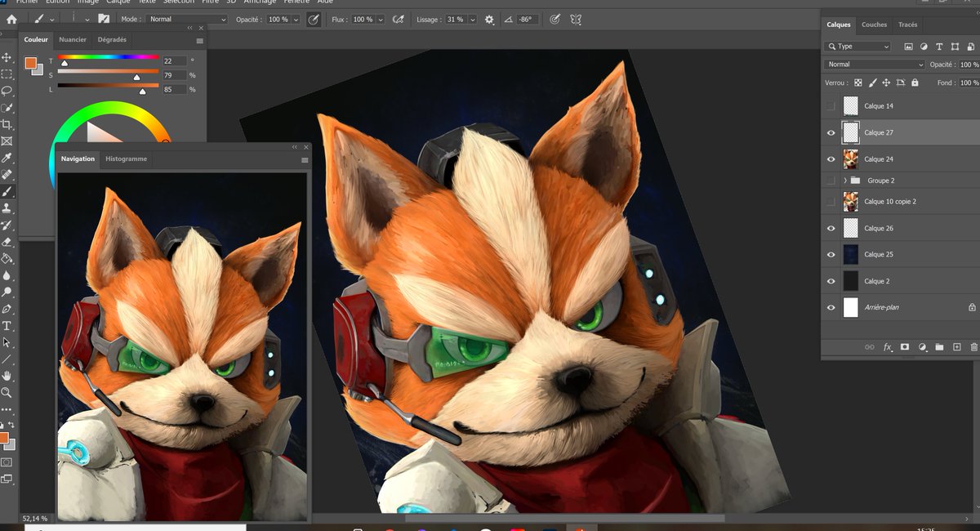Open the Navigation tab
This screenshot has width=980, height=531.
(x=78, y=158)
